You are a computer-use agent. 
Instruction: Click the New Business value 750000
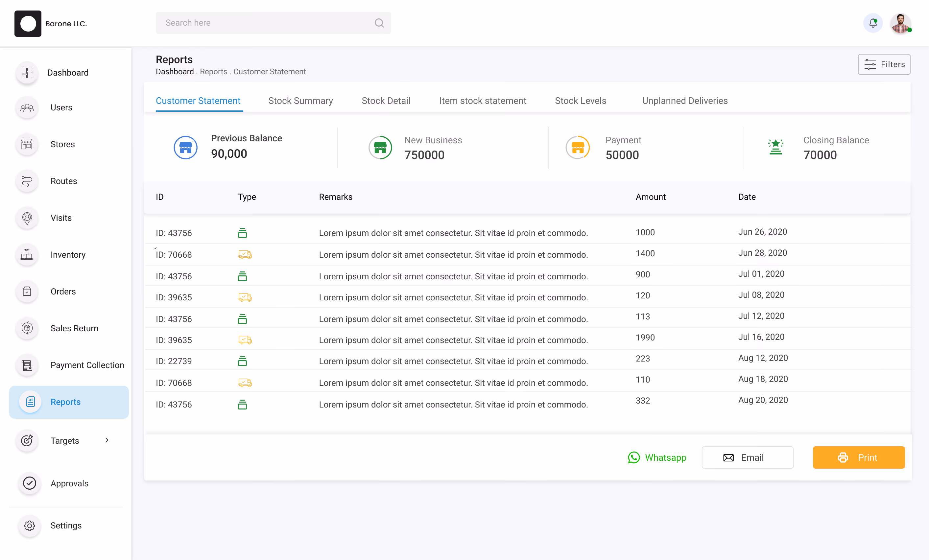(x=424, y=155)
